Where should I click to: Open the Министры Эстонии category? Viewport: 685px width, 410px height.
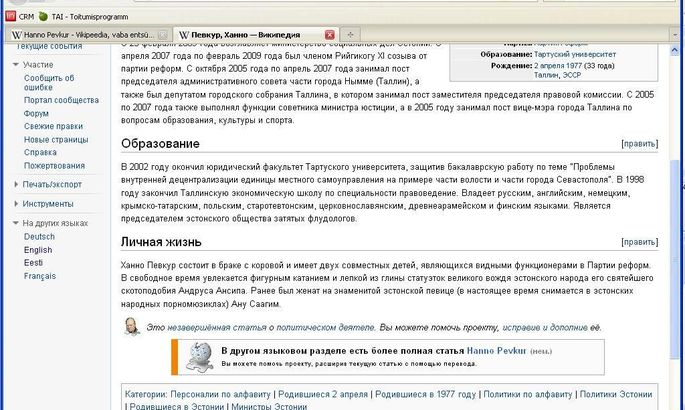tap(269, 406)
